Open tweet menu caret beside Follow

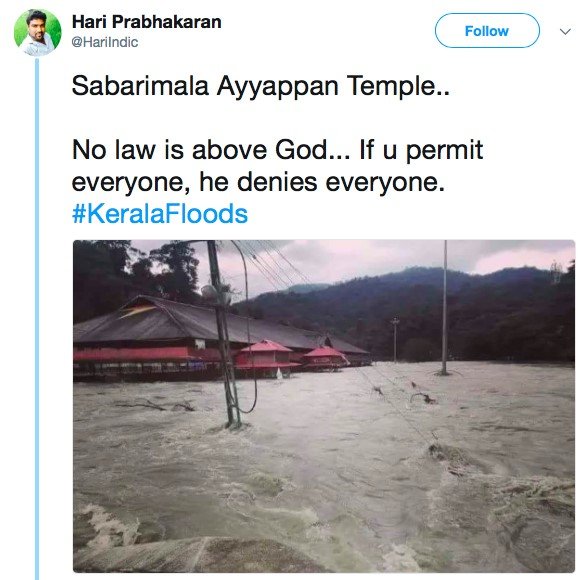(565, 31)
